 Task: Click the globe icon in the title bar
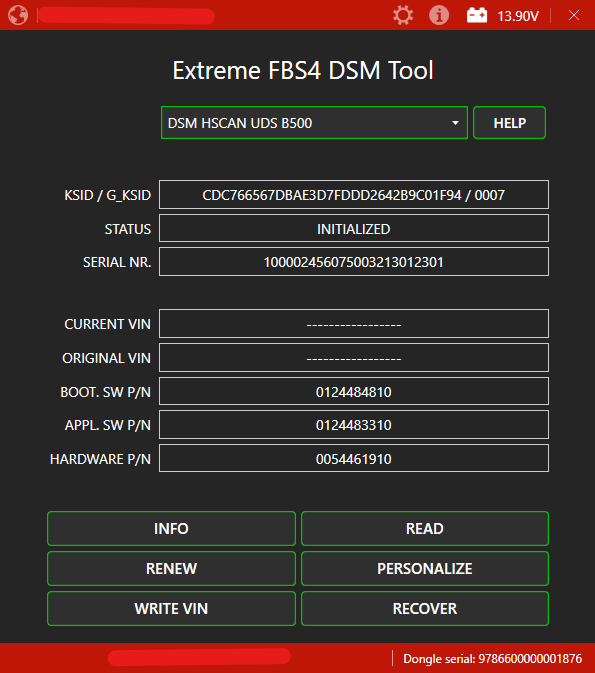click(18, 15)
